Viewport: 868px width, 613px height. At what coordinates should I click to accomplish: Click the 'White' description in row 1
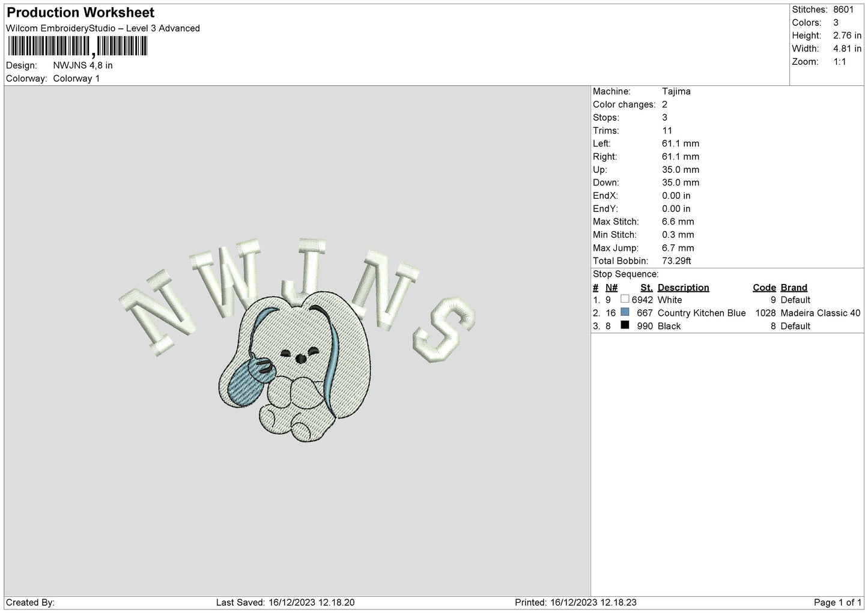(x=670, y=300)
